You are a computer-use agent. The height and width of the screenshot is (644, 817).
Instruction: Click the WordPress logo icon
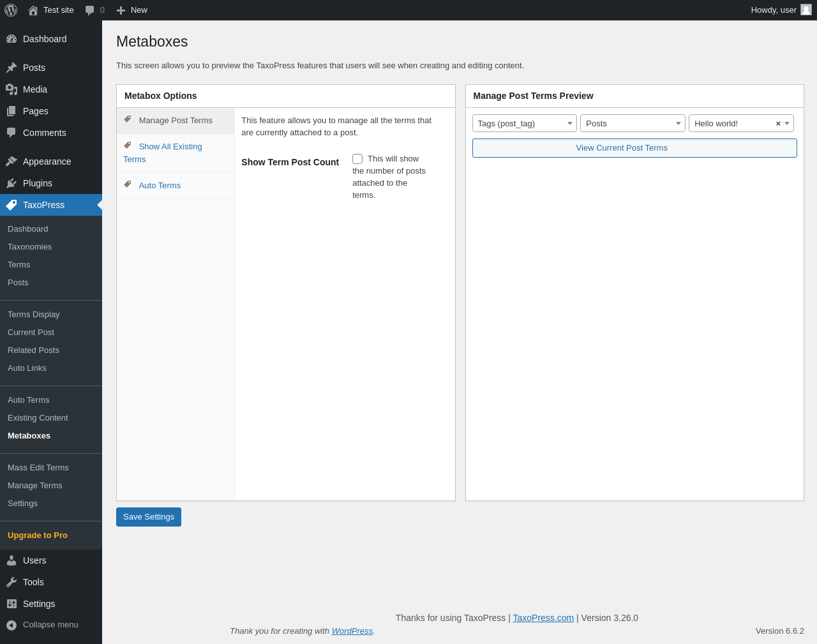point(11,10)
